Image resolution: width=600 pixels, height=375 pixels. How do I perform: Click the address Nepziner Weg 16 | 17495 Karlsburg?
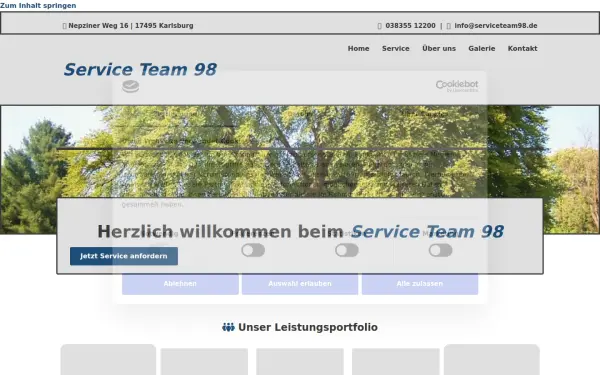click(x=131, y=26)
